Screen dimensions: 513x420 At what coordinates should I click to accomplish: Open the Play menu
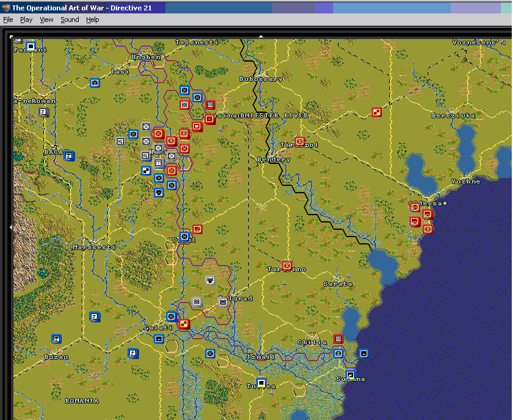(x=26, y=20)
